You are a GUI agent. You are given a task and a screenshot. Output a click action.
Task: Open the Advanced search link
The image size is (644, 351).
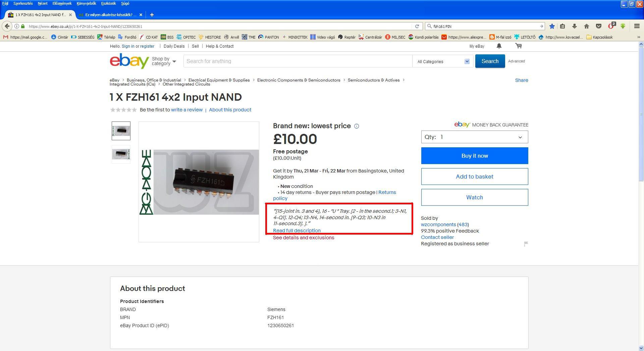517,61
